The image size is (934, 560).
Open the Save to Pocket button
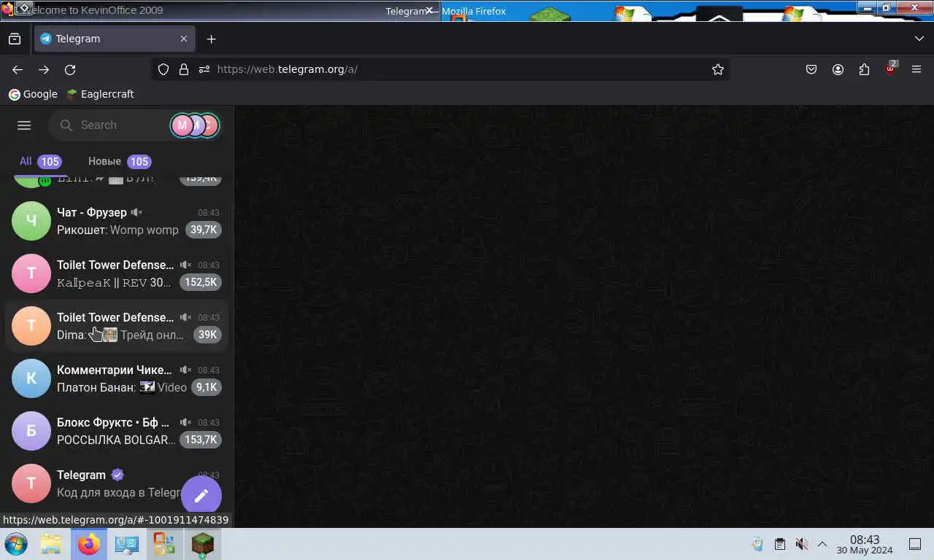[x=811, y=69]
